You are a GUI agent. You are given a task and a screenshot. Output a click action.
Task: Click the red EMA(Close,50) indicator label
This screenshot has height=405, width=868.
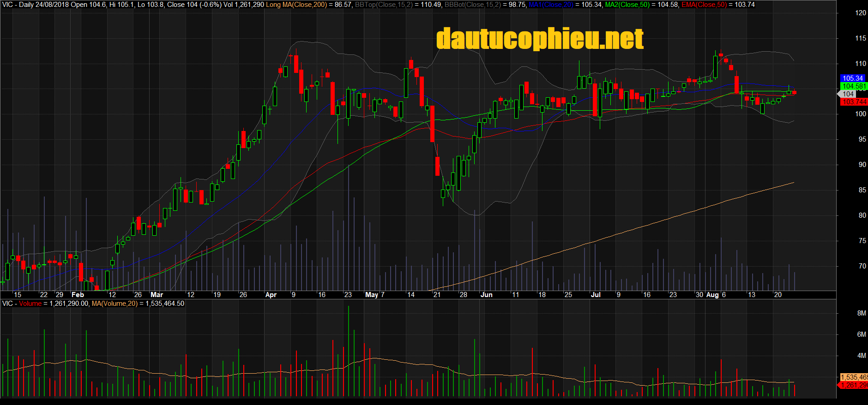704,5
